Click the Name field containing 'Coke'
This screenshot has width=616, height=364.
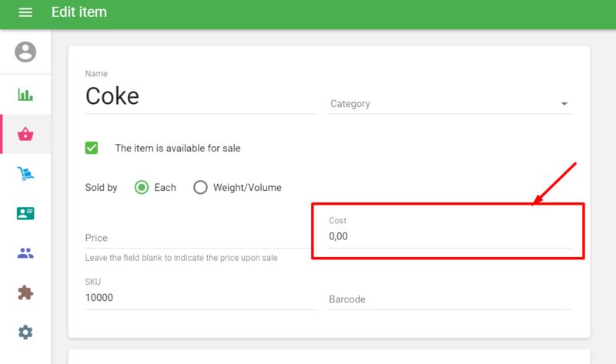[200, 96]
